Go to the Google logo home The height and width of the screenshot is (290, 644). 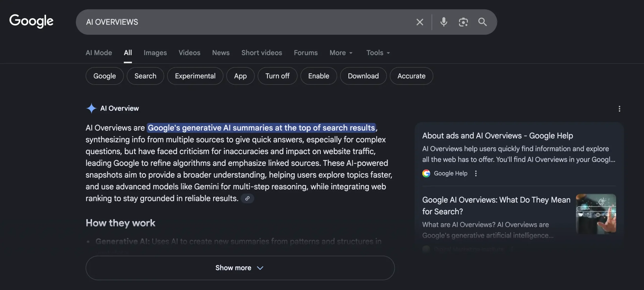tap(31, 21)
